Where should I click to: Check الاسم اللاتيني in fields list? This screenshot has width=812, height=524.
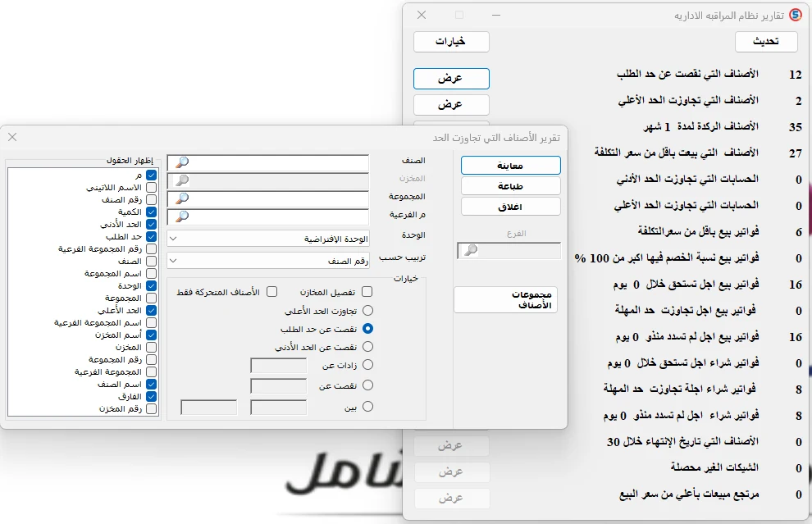click(x=151, y=188)
